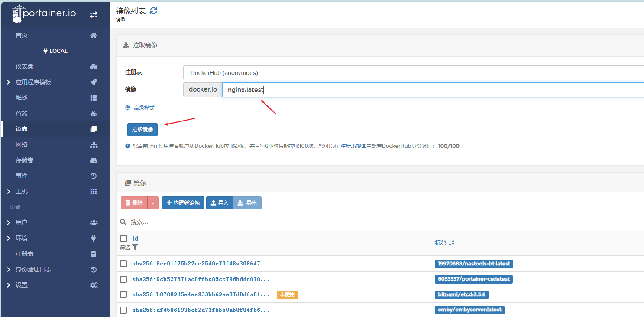This screenshot has height=317, width=644.
Task: Click the 19970688/nastools-bt:latest tag
Action: [474, 264]
